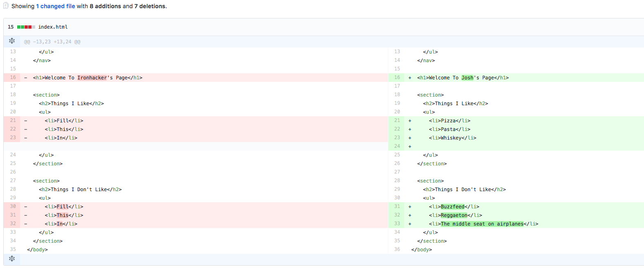Click the highlighted "Reggaeton" text
Viewport: 644px width, 271px height.
(x=454, y=215)
